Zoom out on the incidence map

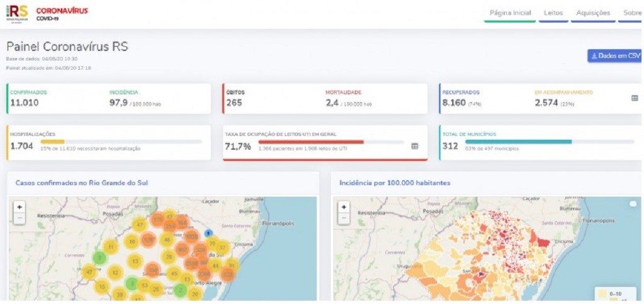click(x=343, y=218)
